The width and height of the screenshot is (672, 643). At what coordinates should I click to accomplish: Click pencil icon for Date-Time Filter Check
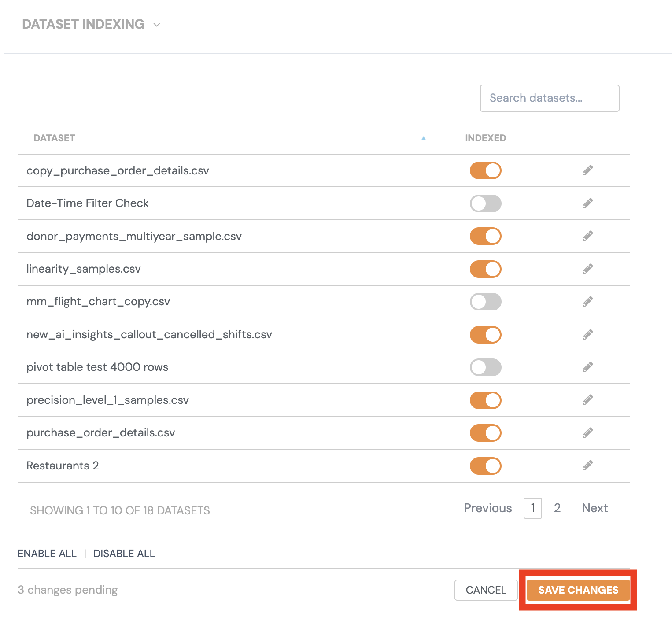pyautogui.click(x=587, y=203)
